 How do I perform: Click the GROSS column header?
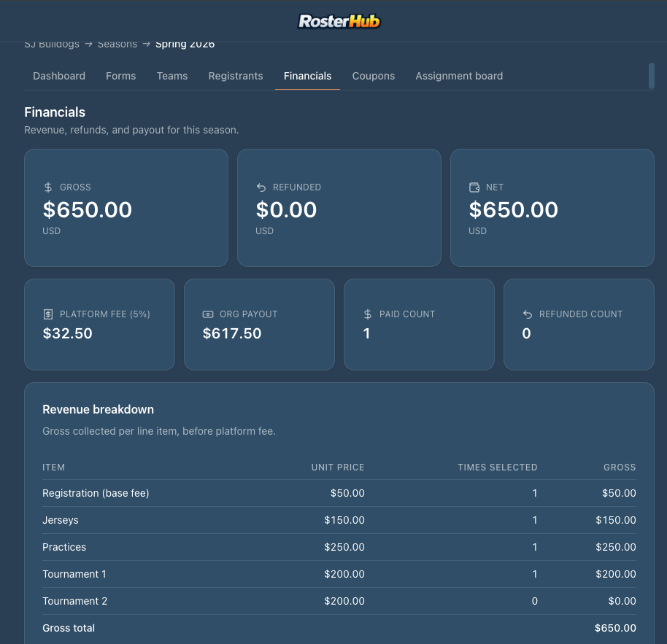pyautogui.click(x=620, y=468)
